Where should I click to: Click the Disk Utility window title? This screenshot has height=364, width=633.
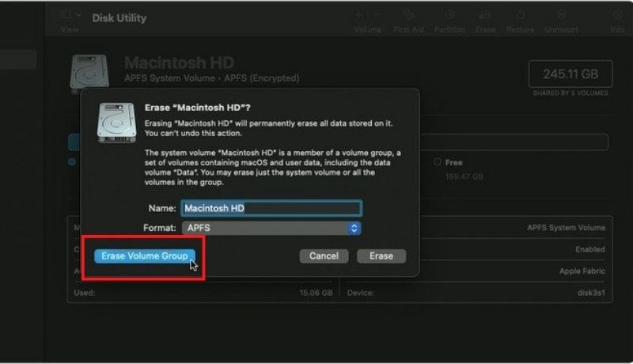coord(119,18)
